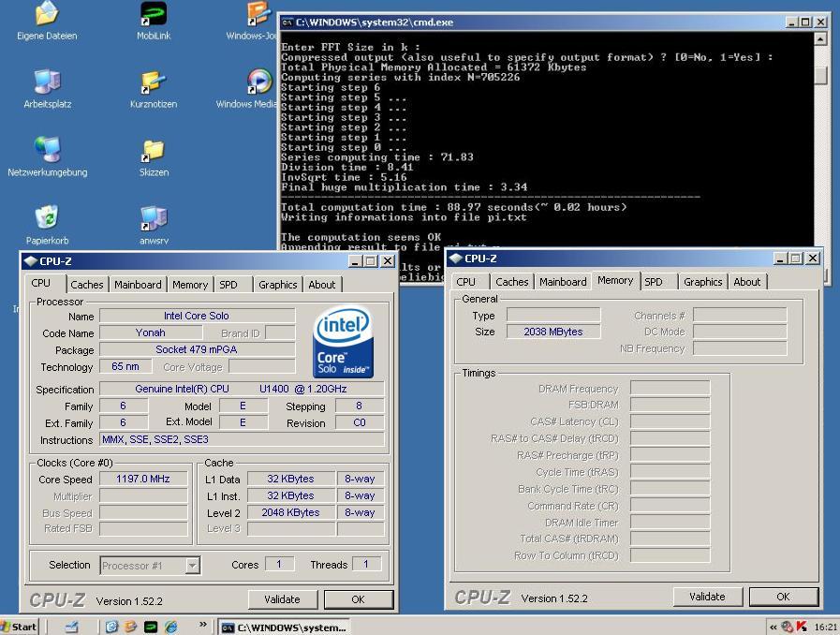Click the cmd.exe title bar icon
The image size is (840, 635).
pyautogui.click(x=287, y=22)
